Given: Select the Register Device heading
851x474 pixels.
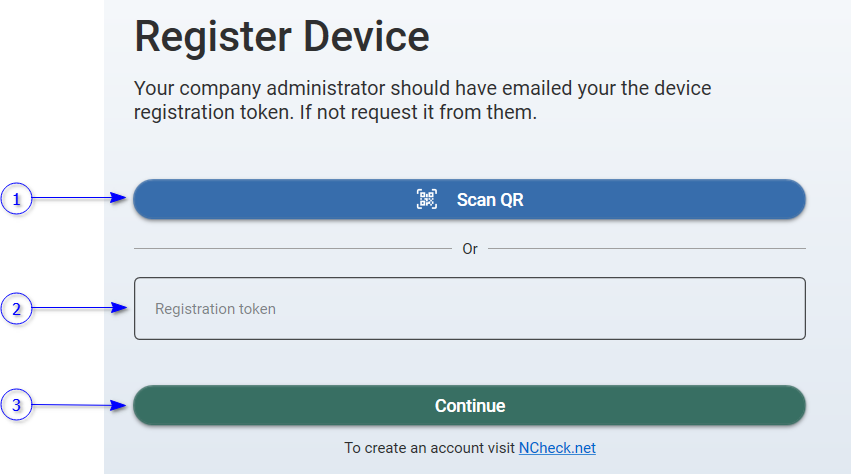Looking at the screenshot, I should [282, 37].
